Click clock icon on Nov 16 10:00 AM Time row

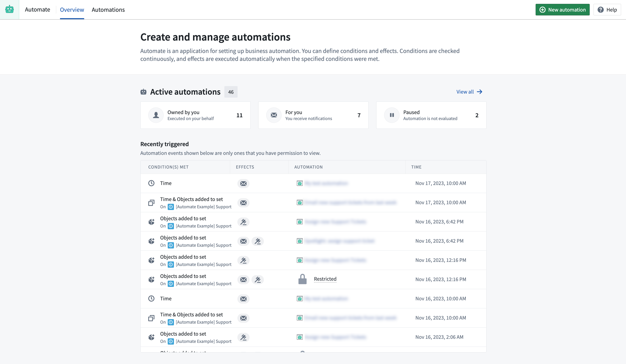[151, 298]
